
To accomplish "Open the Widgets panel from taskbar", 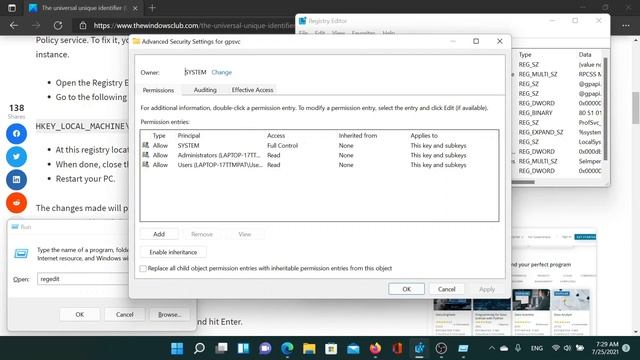I will pyautogui.click(x=243, y=348).
